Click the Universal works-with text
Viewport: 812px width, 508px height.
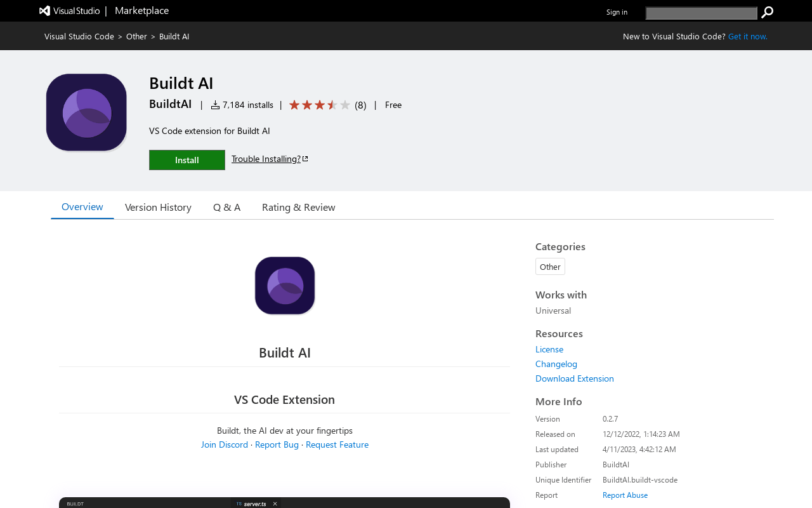pos(553,311)
